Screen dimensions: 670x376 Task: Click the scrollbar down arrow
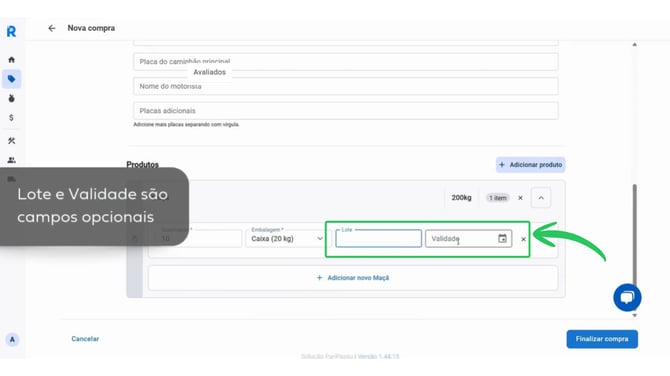click(635, 315)
